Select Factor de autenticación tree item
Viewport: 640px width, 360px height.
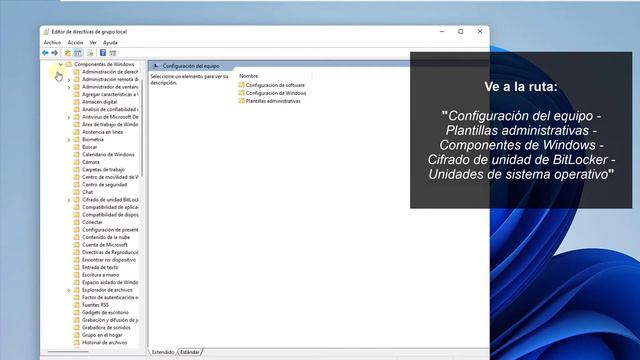110,298
